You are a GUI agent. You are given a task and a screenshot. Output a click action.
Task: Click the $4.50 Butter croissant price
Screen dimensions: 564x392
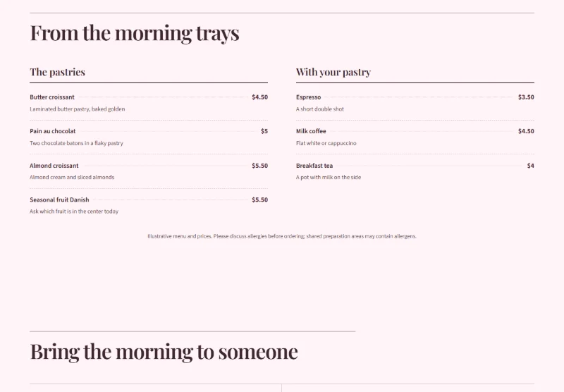[259, 97]
